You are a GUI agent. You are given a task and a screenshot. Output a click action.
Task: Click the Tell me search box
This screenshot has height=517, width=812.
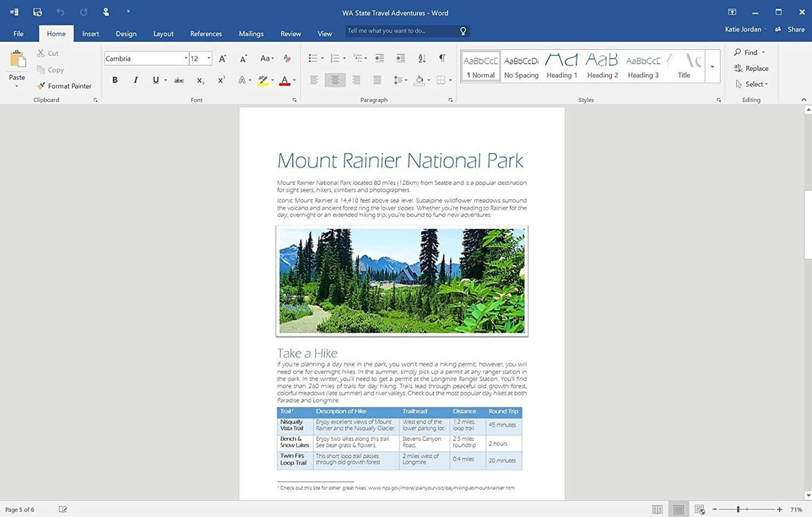coord(402,30)
